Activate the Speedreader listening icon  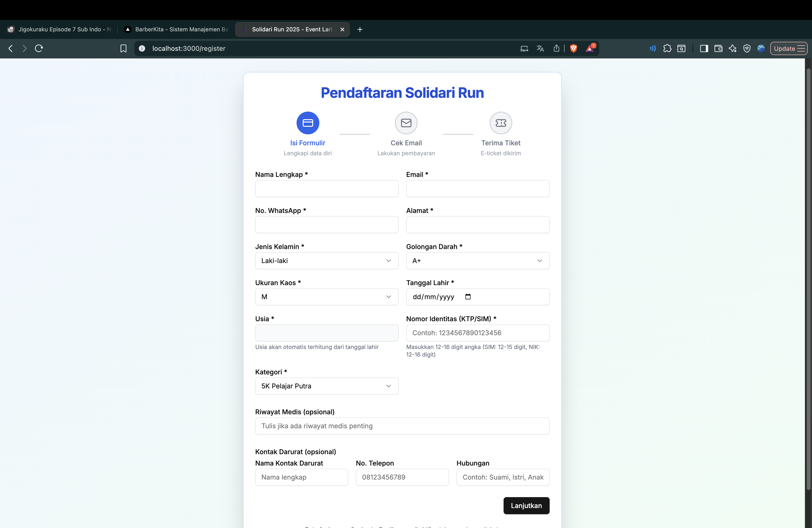[653, 48]
